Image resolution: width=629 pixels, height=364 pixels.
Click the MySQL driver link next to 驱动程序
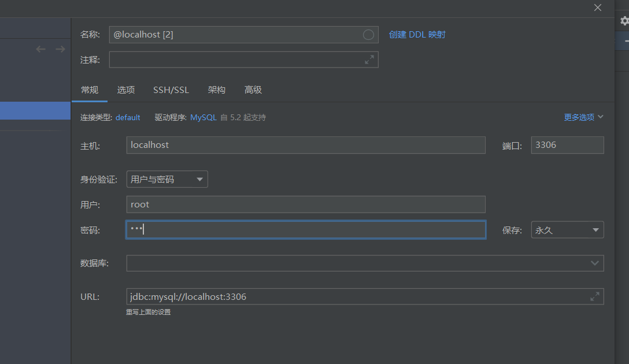click(x=203, y=117)
